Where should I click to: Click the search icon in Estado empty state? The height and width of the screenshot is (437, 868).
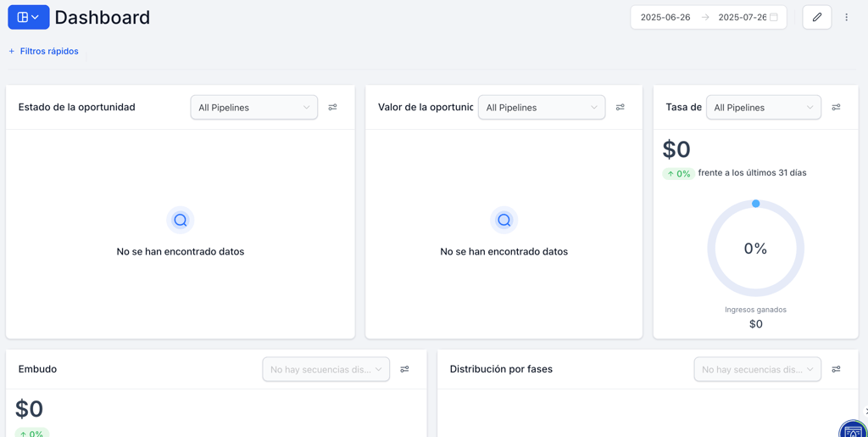pos(181,221)
